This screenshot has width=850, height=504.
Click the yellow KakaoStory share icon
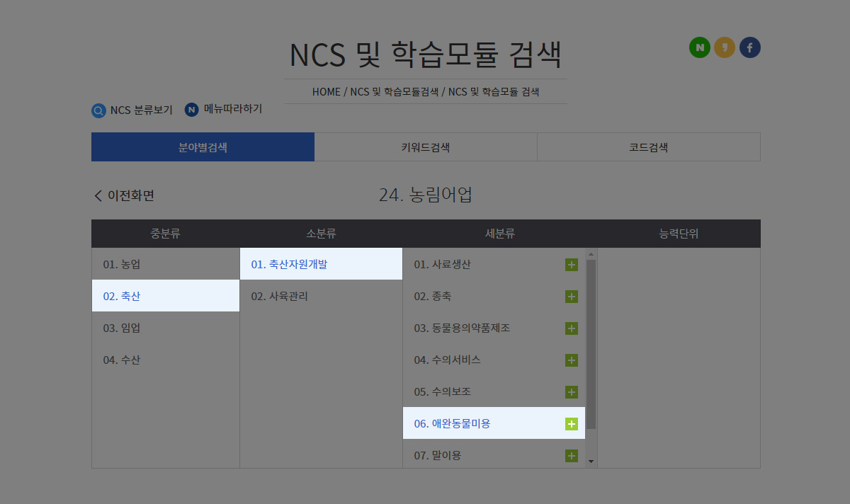pos(724,47)
